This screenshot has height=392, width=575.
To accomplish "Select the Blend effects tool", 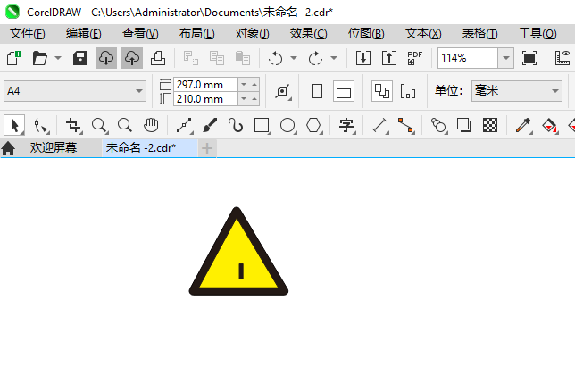I will point(438,125).
